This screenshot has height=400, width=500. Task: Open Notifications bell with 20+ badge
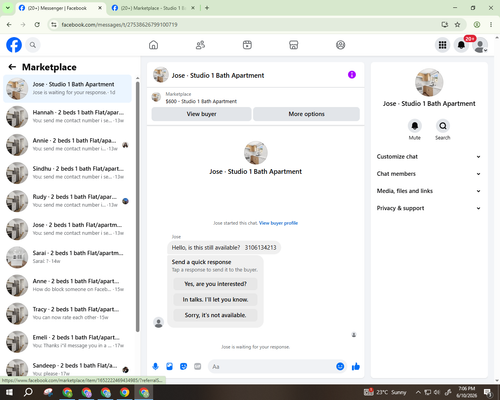[x=461, y=45]
